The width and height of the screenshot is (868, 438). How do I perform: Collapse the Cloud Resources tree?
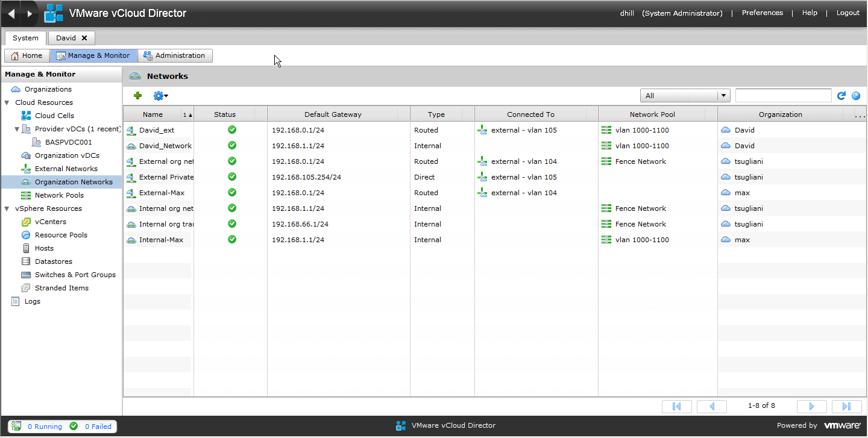click(7, 102)
